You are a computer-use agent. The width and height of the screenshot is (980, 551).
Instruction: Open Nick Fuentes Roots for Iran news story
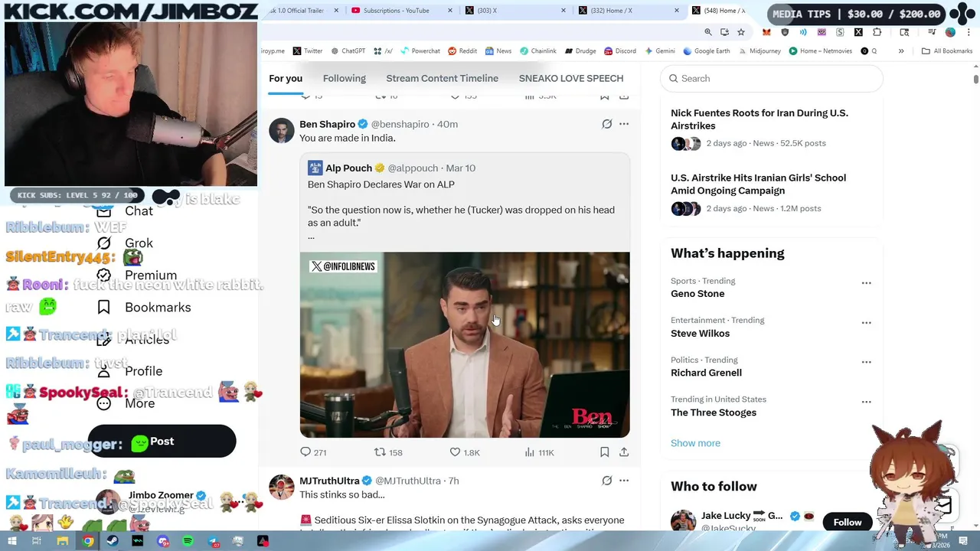[771, 128]
